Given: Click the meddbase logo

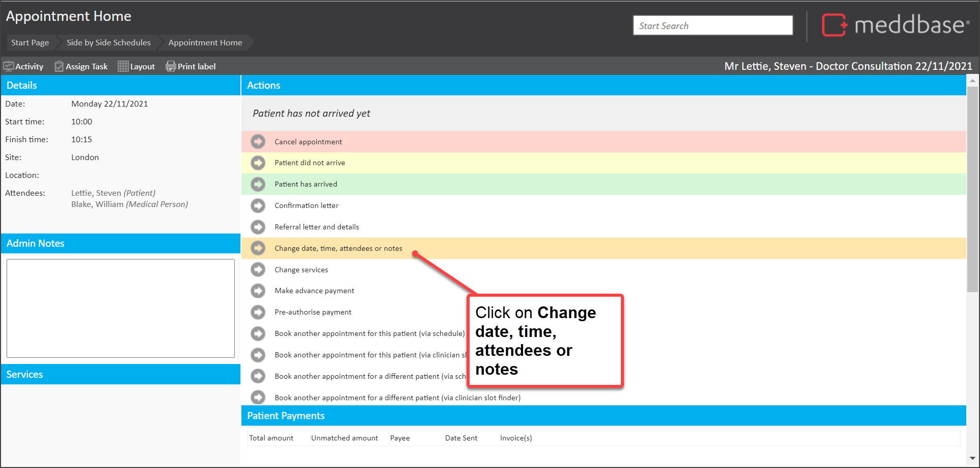Looking at the screenshot, I should click(895, 25).
